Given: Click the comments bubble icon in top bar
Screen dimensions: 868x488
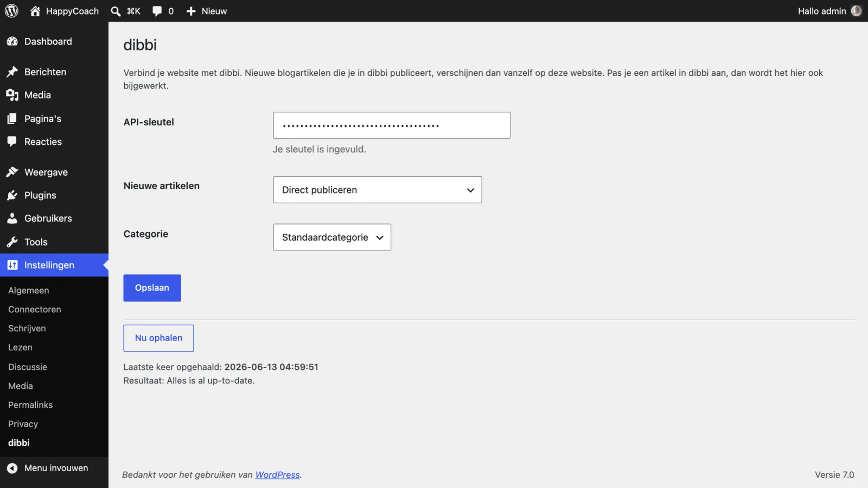Looking at the screenshot, I should 157,11.
